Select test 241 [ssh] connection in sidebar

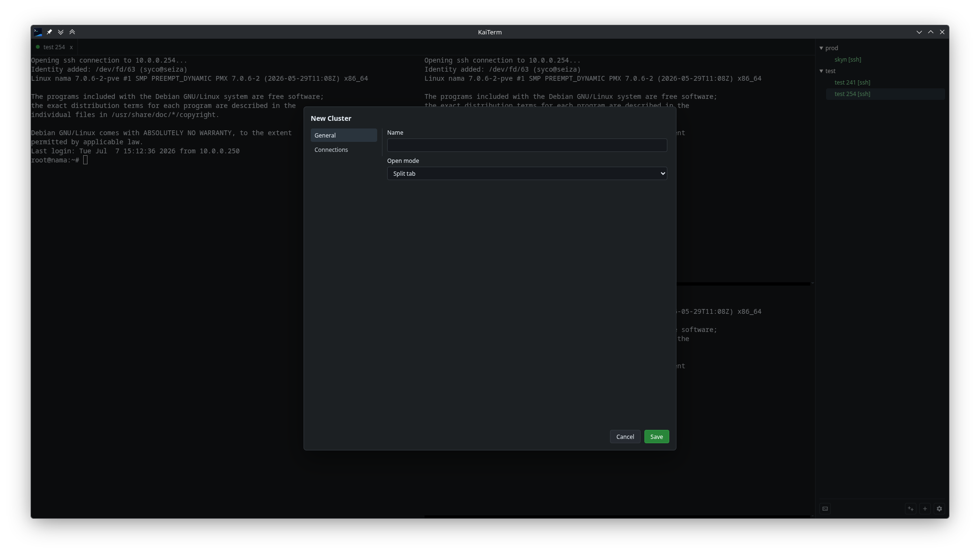pos(852,83)
